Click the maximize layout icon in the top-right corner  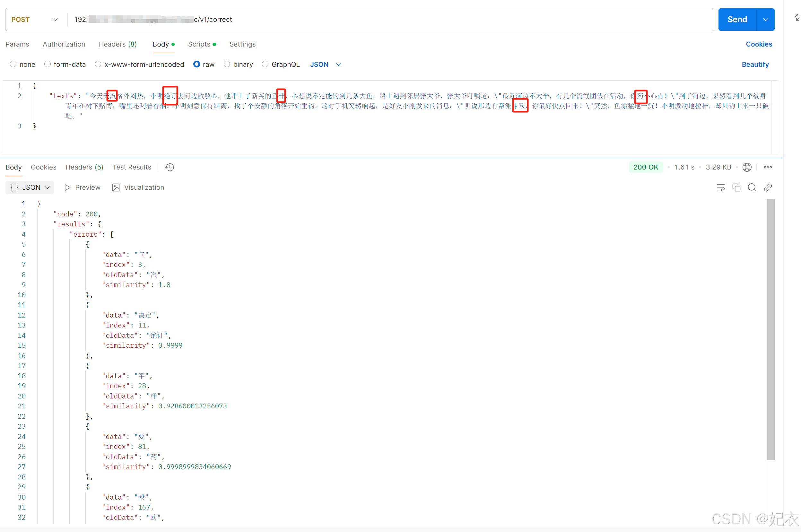(796, 17)
